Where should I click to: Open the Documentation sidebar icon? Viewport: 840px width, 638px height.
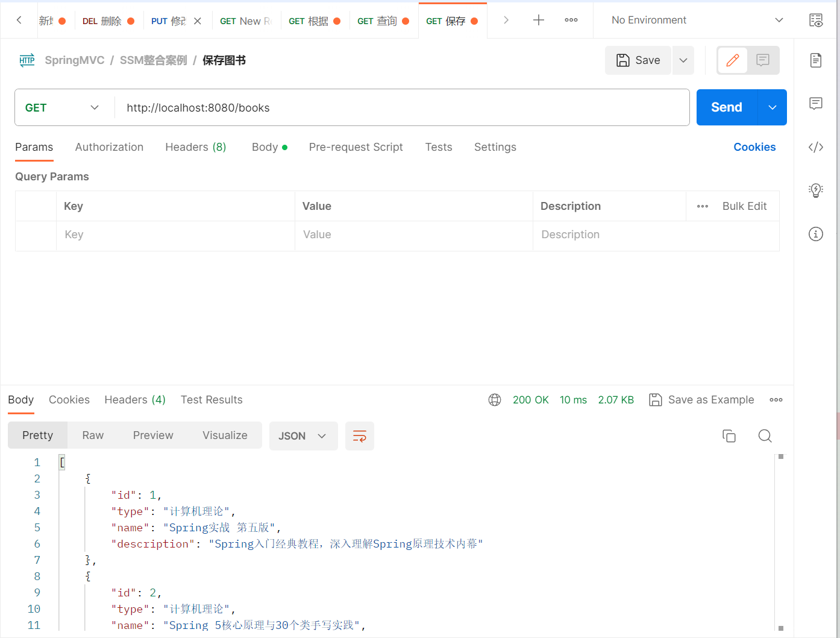point(816,60)
